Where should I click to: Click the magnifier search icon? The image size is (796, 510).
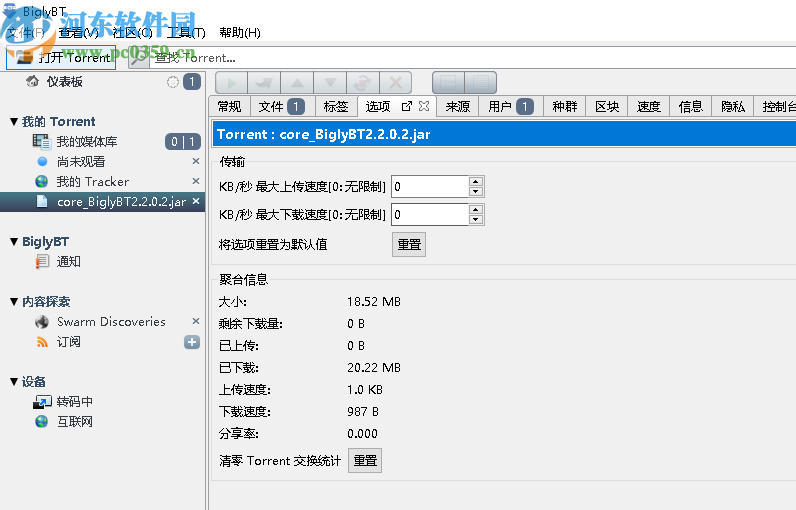(x=138, y=58)
